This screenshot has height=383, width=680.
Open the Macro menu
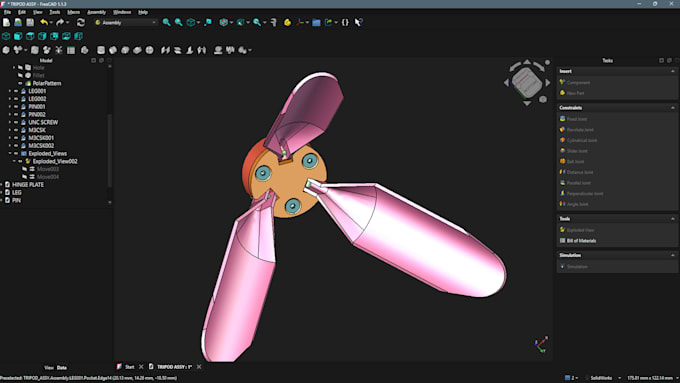74,12
